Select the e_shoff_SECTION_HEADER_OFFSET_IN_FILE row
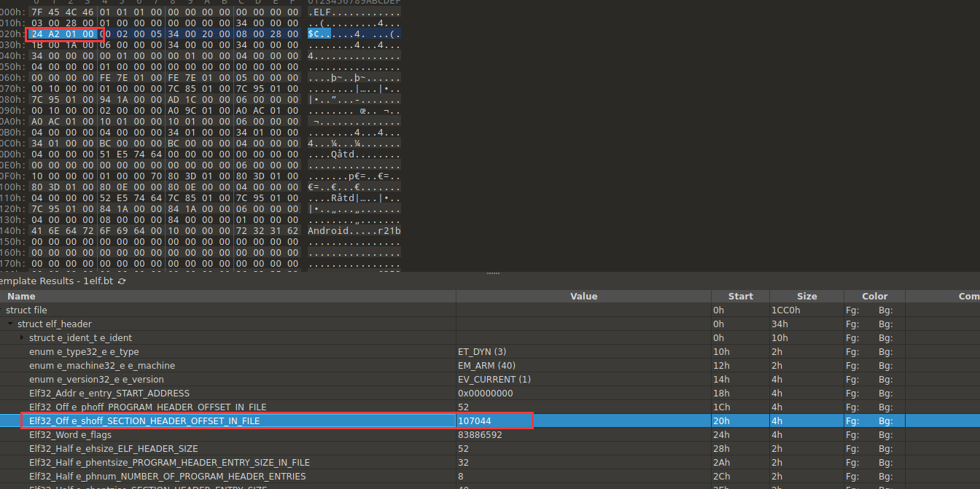Viewport: 980px width, 489px height. (490, 421)
